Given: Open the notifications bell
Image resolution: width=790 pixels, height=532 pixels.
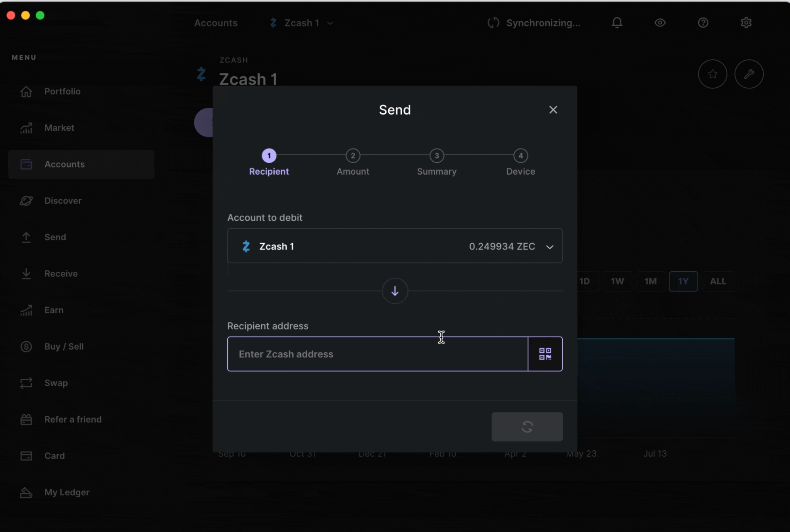Looking at the screenshot, I should click(617, 23).
